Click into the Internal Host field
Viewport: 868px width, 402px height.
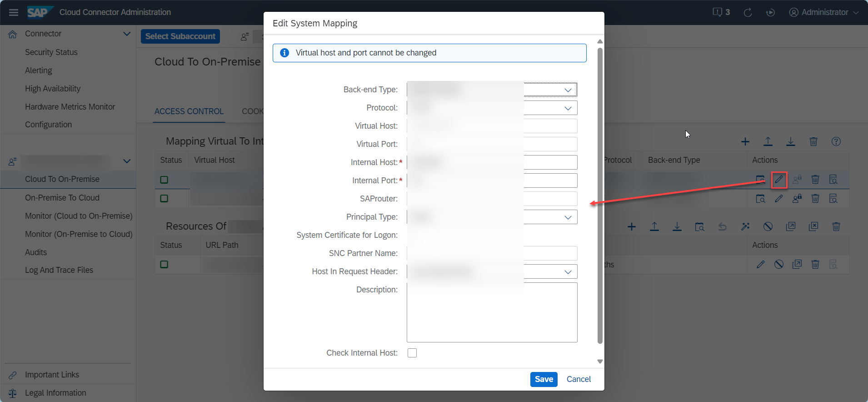(492, 162)
